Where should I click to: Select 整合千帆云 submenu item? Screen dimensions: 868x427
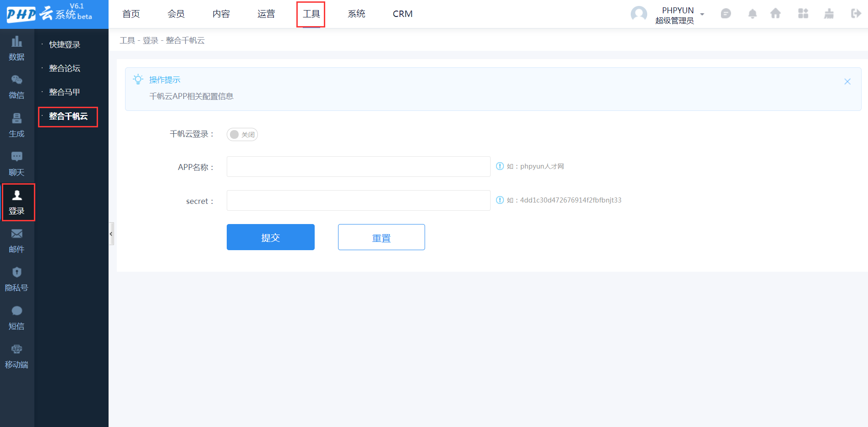coord(68,116)
